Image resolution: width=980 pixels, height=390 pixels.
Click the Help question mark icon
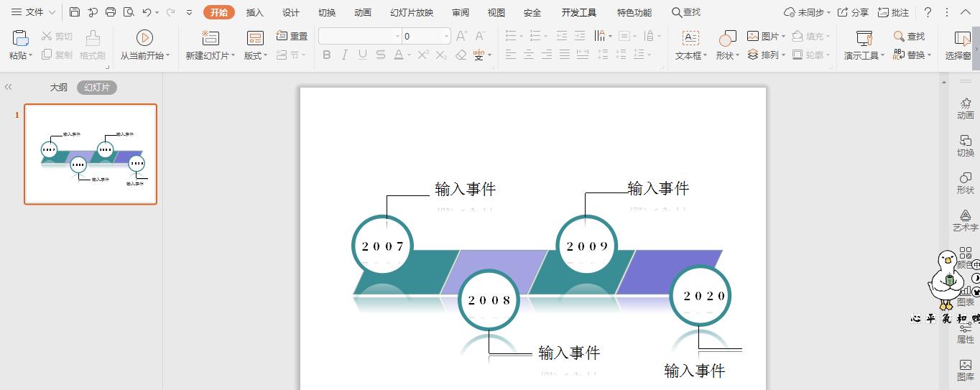click(928, 12)
